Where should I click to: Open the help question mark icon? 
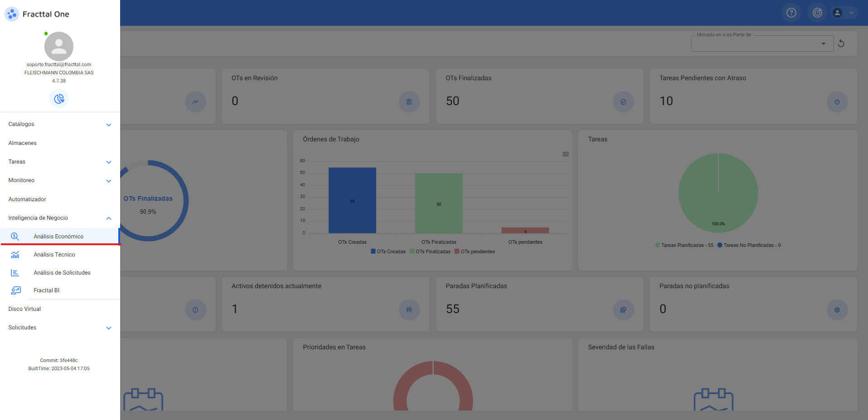point(791,13)
